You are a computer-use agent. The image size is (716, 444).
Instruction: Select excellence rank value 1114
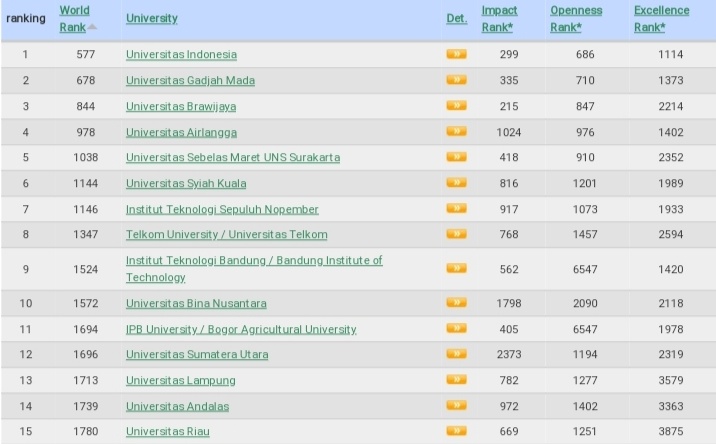(x=670, y=54)
